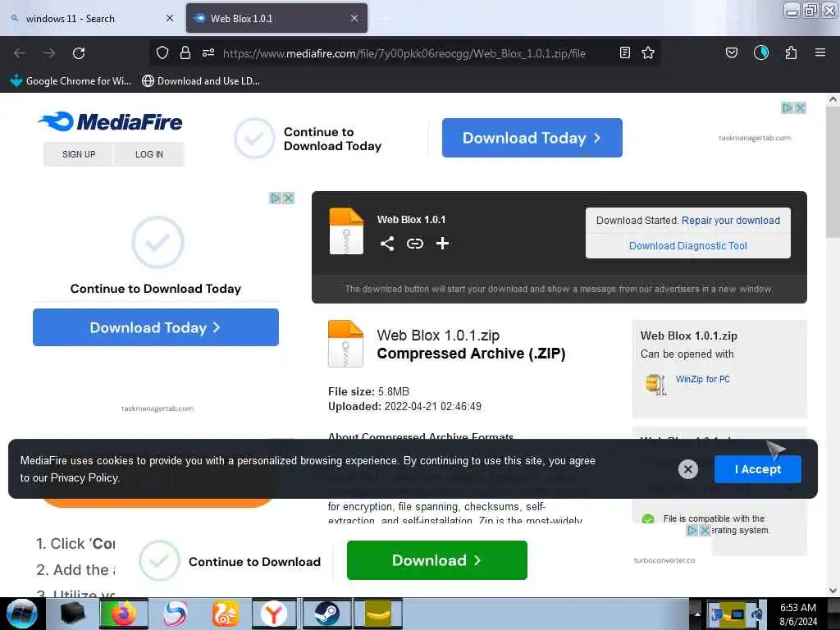The width and height of the screenshot is (840, 630).
Task: Click the blue circular profile icon in toolbar
Action: pyautogui.click(x=760, y=52)
